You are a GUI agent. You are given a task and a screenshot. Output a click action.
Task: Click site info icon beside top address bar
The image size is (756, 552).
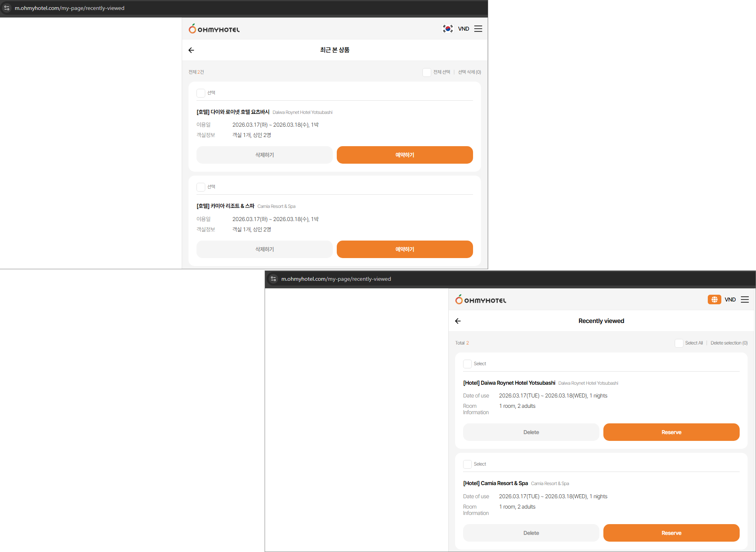7,8
